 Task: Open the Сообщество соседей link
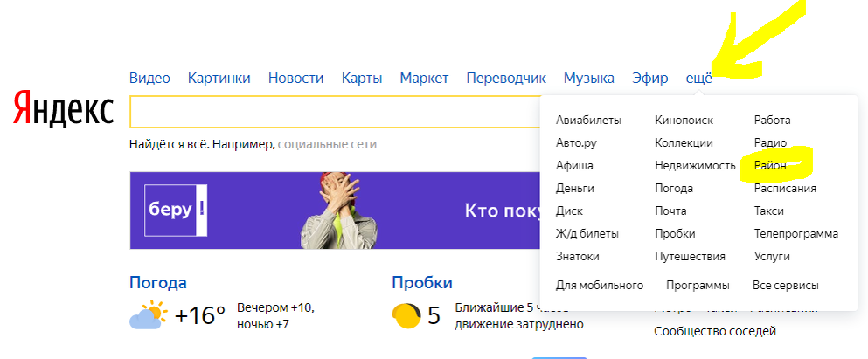coord(715,331)
